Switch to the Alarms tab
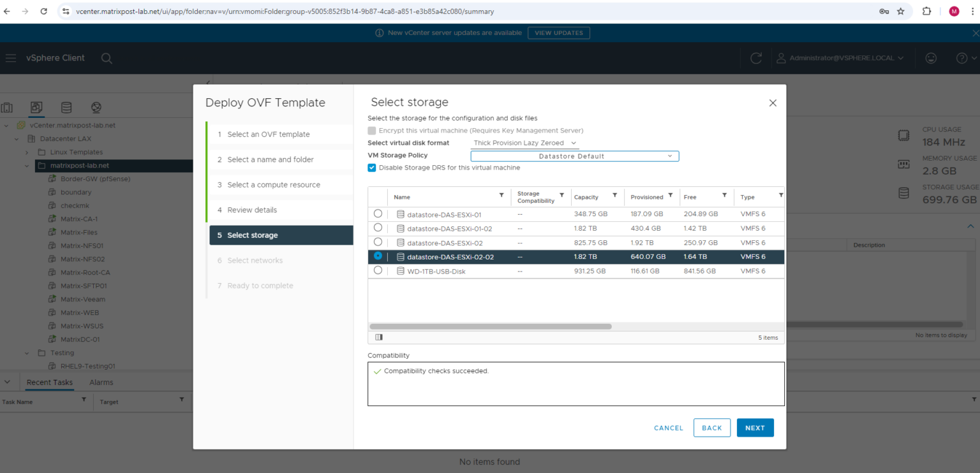The width and height of the screenshot is (980, 473). coord(100,382)
